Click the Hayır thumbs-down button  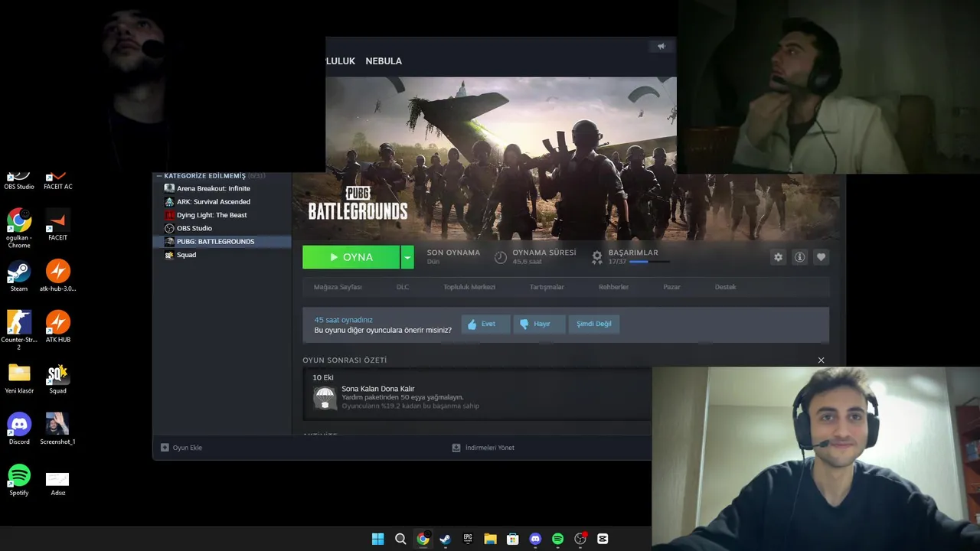[539, 324]
